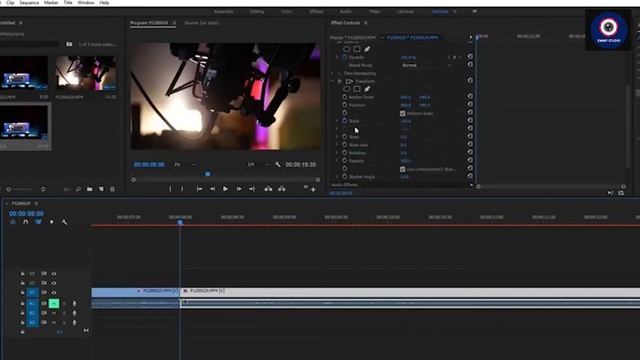Click Add Marker icon in timeline
This screenshot has width=640, height=360.
coord(51,222)
